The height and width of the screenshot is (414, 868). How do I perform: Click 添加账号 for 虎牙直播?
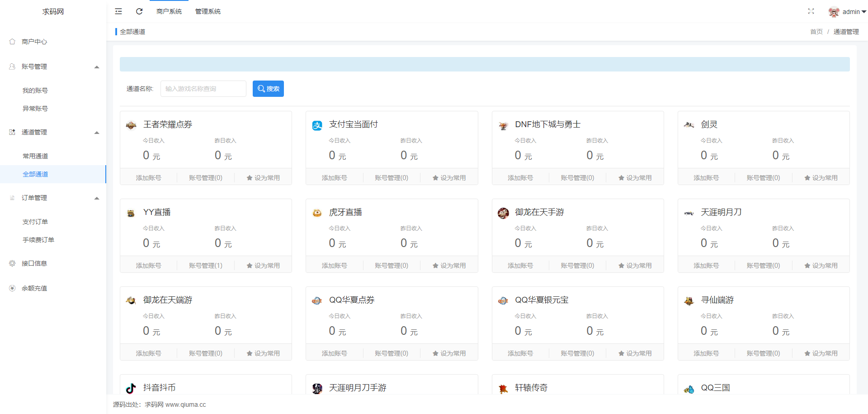[x=335, y=266]
